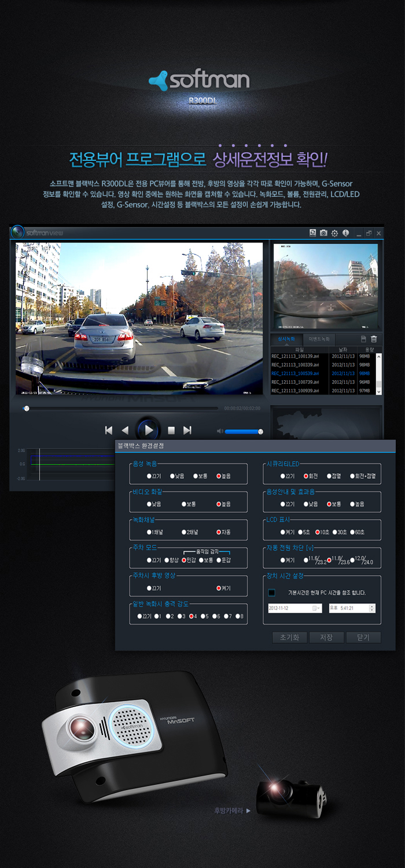
Task: Skip to the next video file
Action: click(187, 430)
